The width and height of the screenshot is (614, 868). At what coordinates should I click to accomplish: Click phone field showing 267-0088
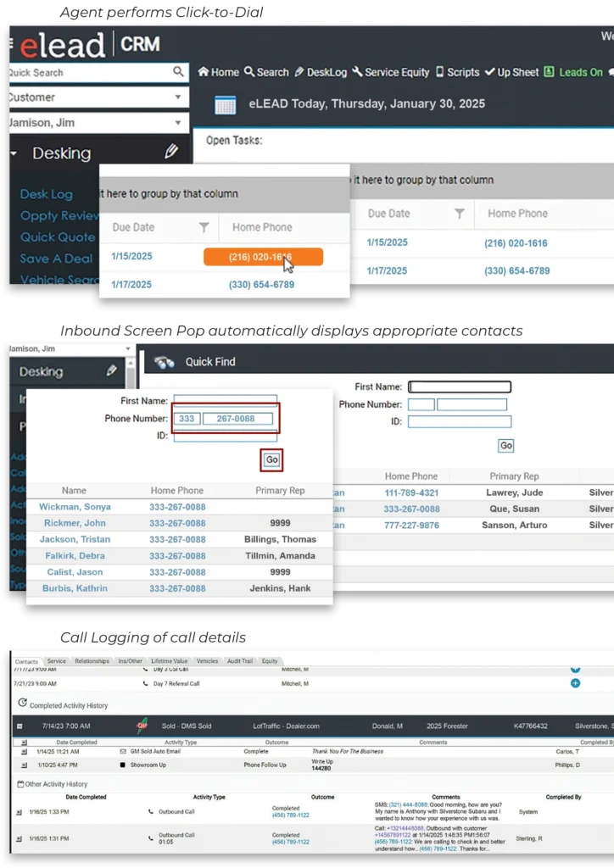[237, 419]
